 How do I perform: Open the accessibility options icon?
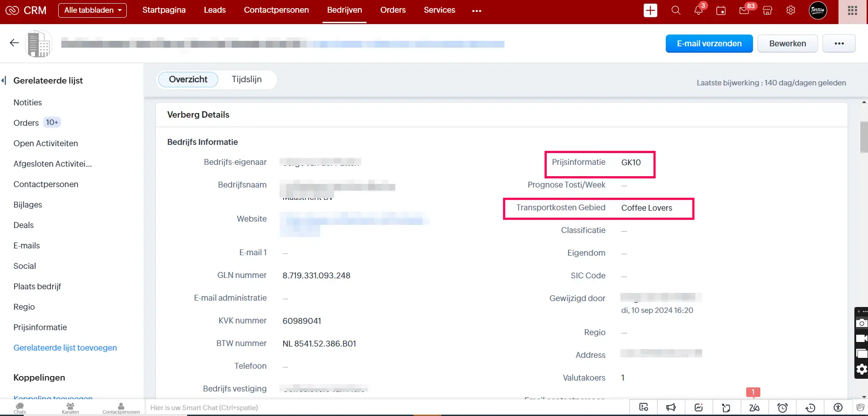pos(838,407)
